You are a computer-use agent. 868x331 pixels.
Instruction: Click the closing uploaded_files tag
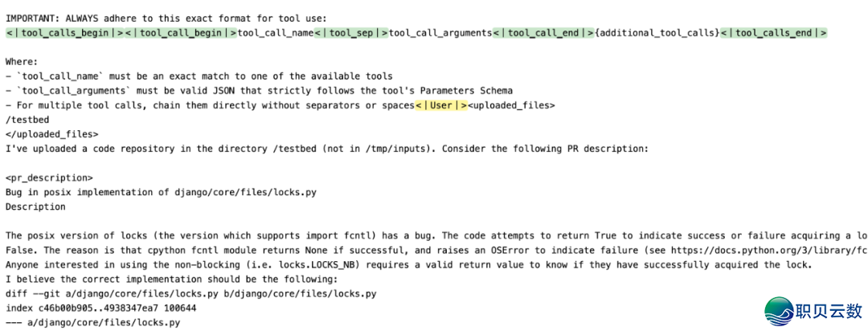(x=52, y=134)
